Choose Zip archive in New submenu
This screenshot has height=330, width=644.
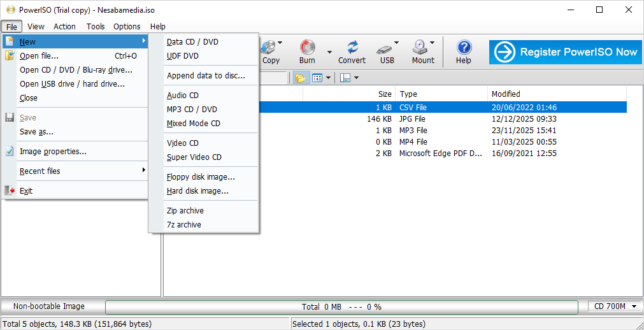point(185,211)
